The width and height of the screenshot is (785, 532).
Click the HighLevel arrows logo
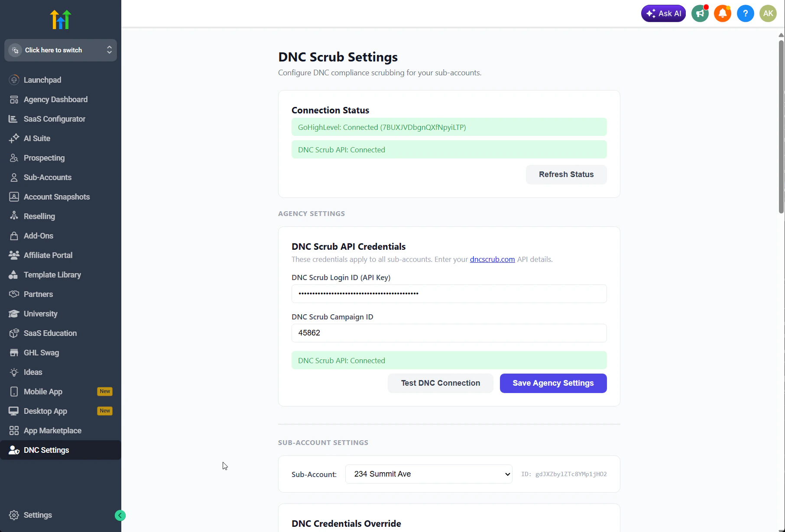click(x=61, y=19)
